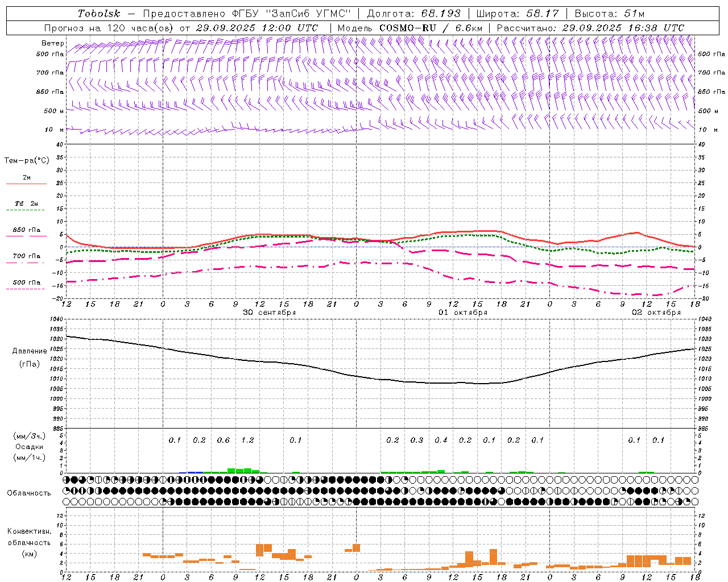The height and width of the screenshot is (582, 728).
Task: Click the '0.6' precipitation amount value
Action: tap(224, 440)
